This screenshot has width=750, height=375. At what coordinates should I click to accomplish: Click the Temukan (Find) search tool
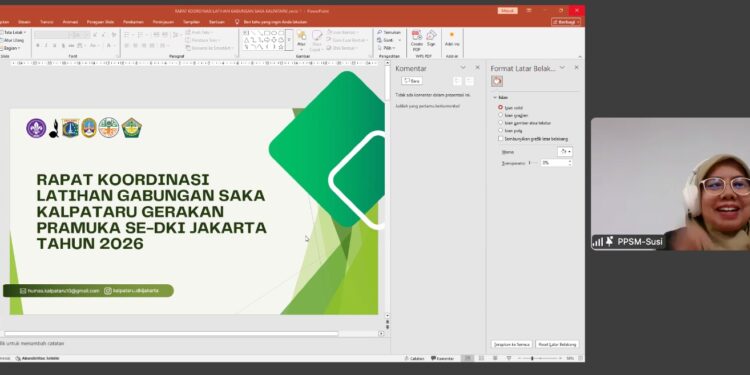389,33
